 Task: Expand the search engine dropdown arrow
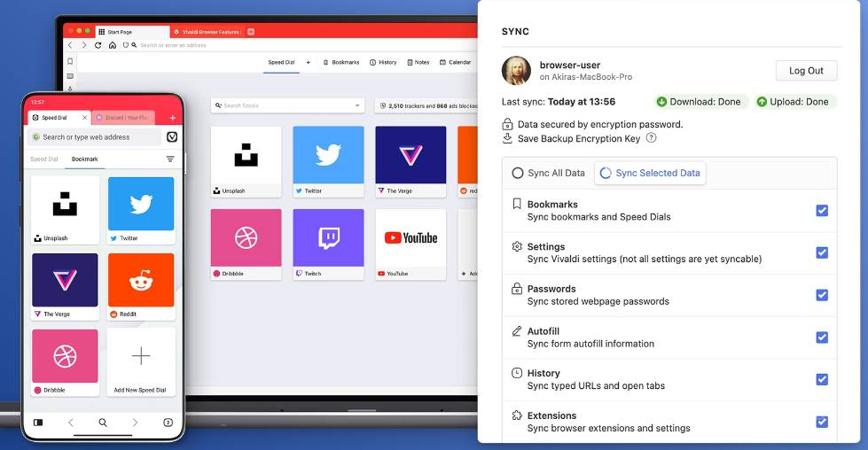[357, 105]
